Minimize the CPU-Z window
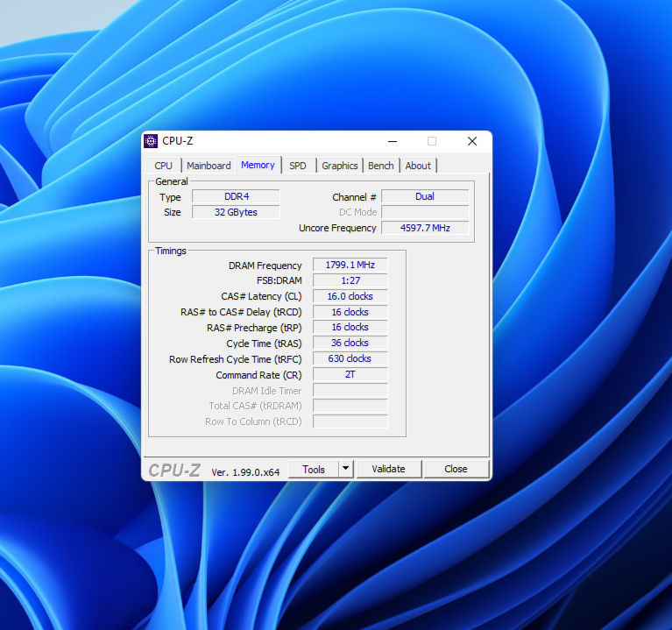Screen dimensions: 672x630 pos(393,141)
